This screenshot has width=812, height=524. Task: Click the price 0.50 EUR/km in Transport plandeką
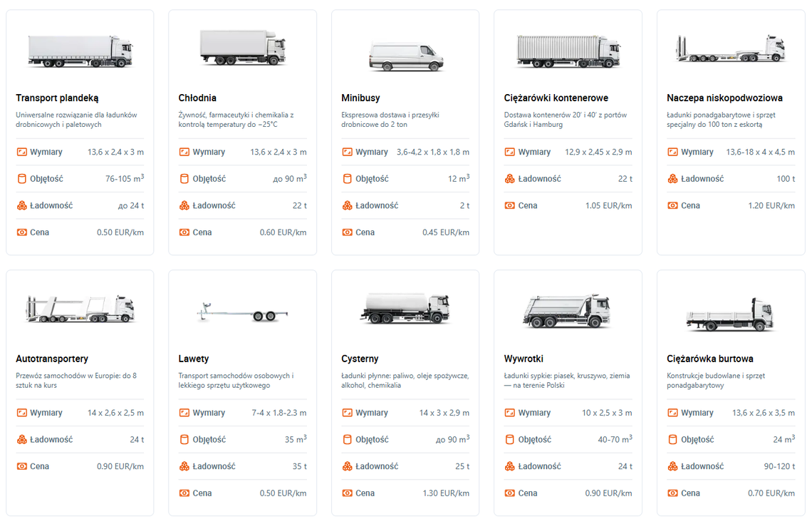(120, 232)
